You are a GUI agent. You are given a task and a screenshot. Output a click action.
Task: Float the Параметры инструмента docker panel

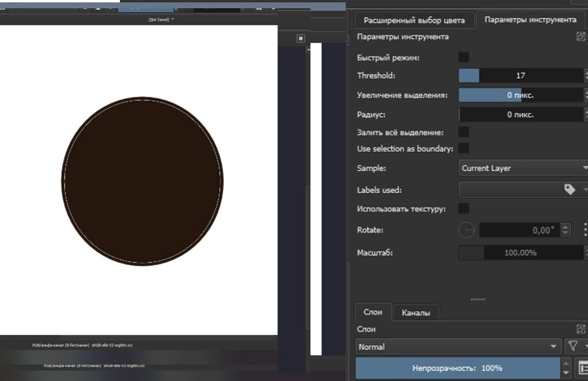click(581, 36)
